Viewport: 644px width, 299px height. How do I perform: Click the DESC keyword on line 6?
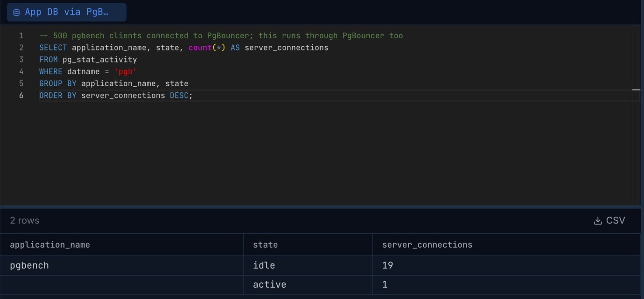pyautogui.click(x=179, y=95)
